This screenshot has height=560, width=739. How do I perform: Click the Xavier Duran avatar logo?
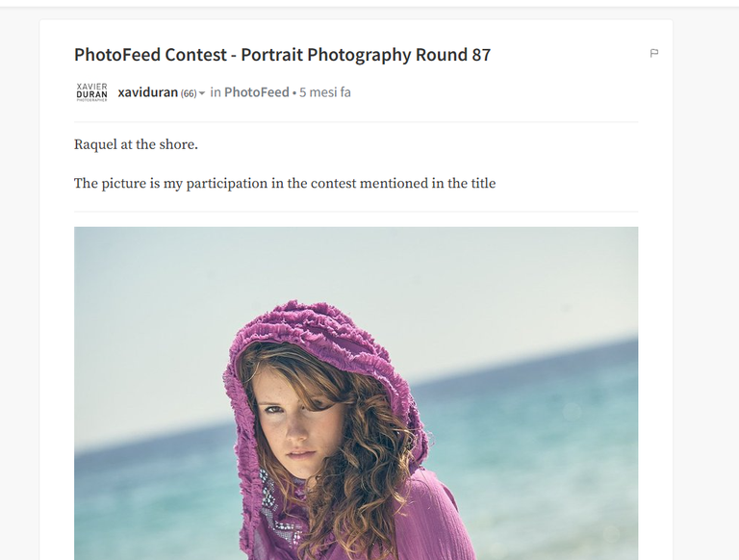pos(92,92)
